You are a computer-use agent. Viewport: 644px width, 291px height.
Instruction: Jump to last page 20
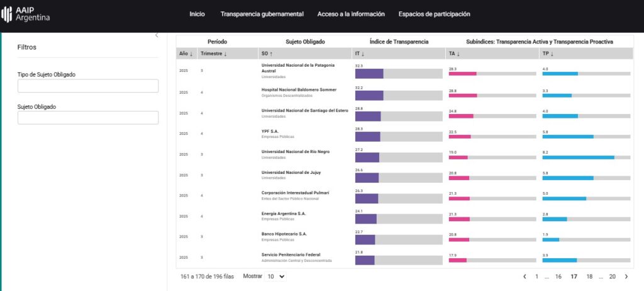[612, 277]
